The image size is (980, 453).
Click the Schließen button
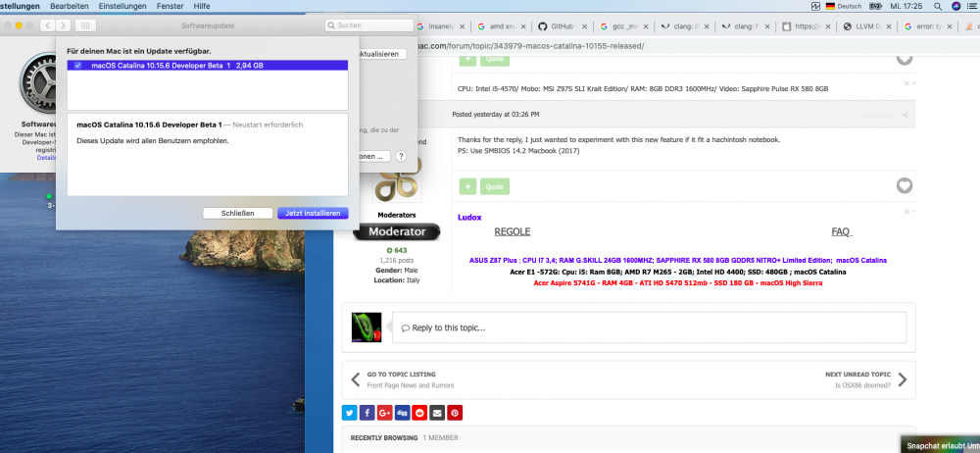coord(237,214)
